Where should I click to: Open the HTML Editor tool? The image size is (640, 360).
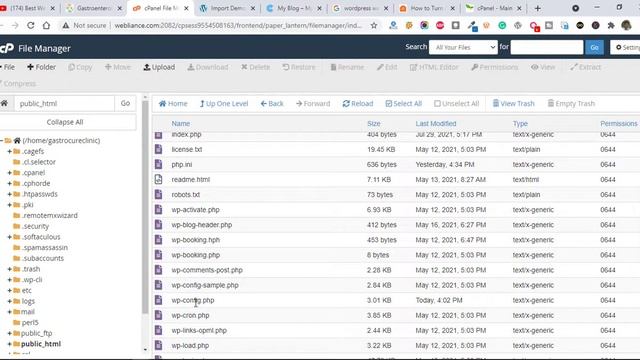click(x=434, y=67)
